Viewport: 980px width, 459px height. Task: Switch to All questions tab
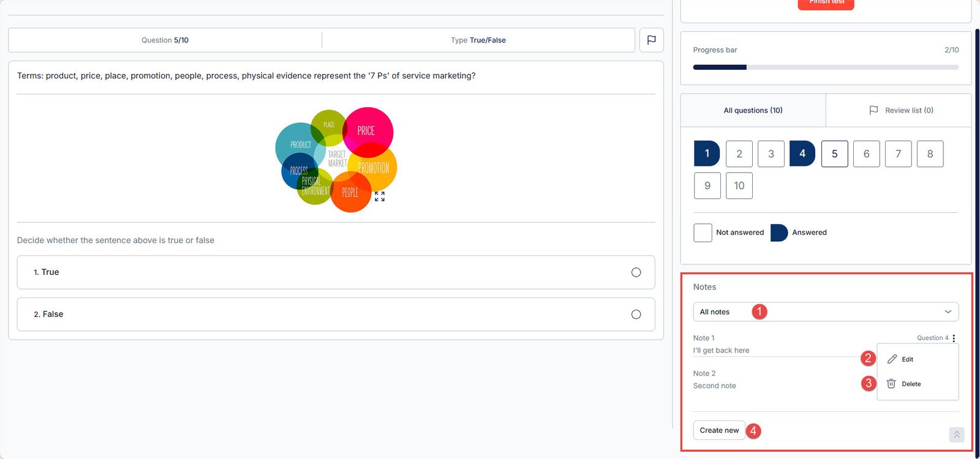[753, 110]
